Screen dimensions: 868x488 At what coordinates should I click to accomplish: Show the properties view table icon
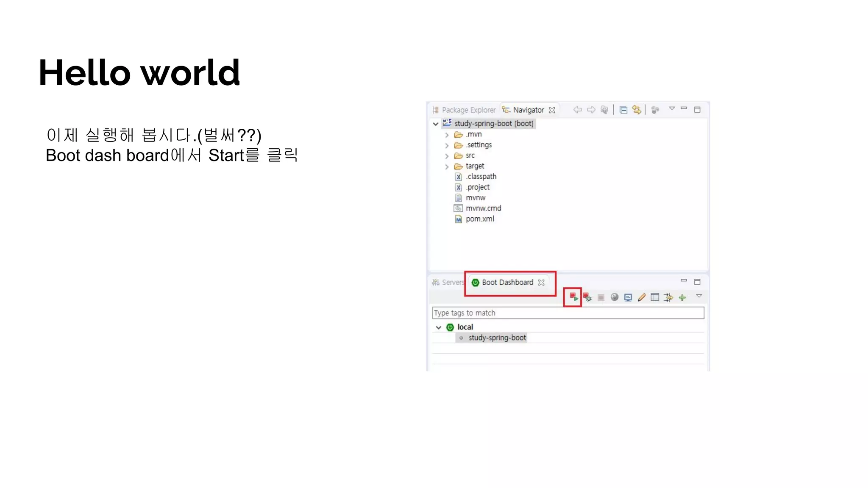(655, 297)
